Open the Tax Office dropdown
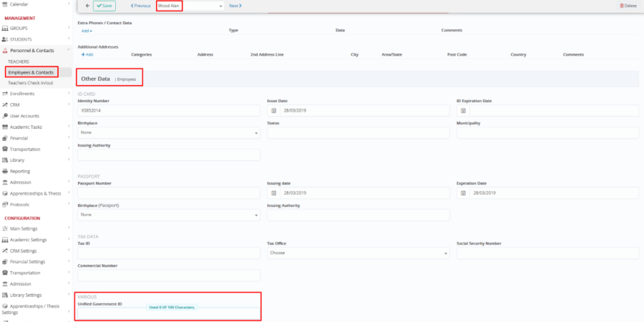Viewport: 644px width, 322px height. pos(358,253)
